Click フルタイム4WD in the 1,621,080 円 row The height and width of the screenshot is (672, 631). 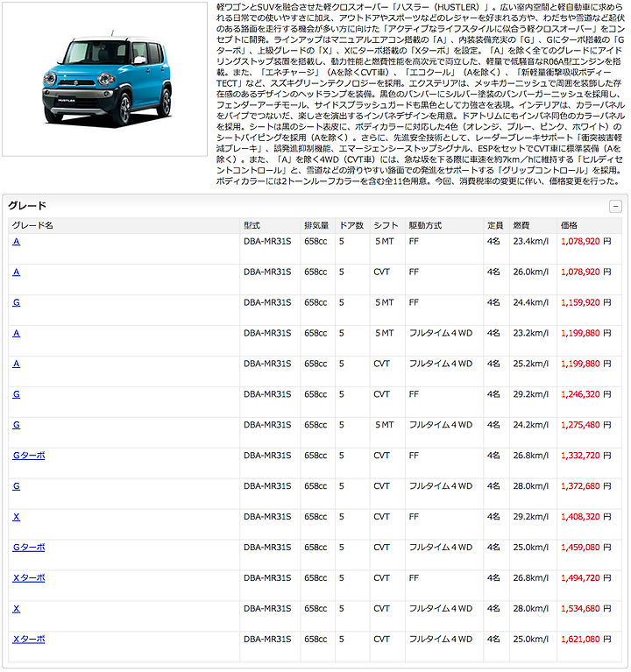tap(441, 640)
